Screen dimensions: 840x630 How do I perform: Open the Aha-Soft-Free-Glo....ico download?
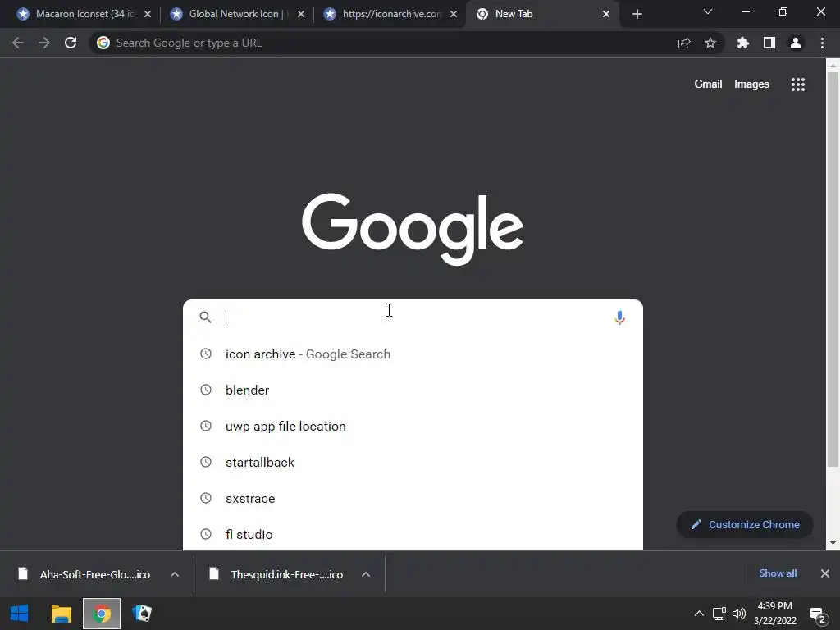(95, 574)
